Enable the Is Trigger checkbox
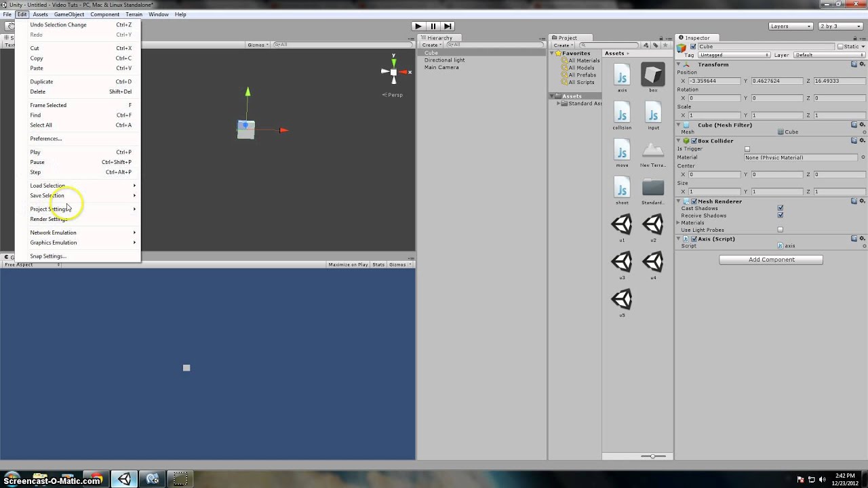 click(747, 149)
